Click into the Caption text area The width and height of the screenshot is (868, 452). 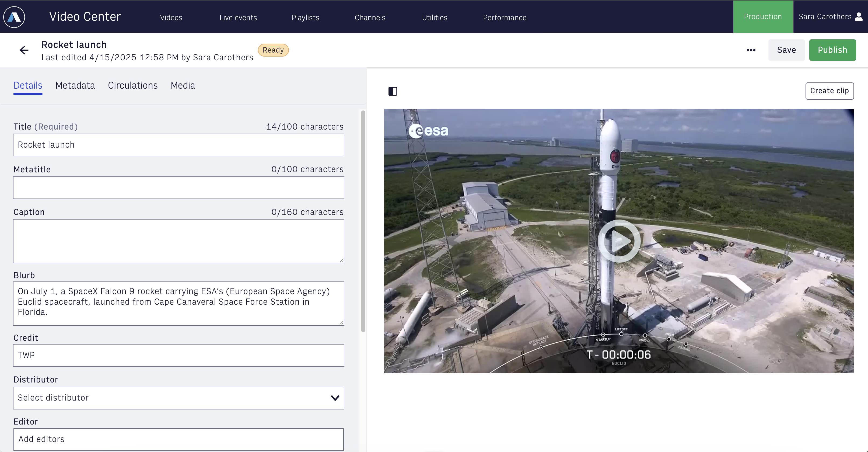pyautogui.click(x=178, y=241)
